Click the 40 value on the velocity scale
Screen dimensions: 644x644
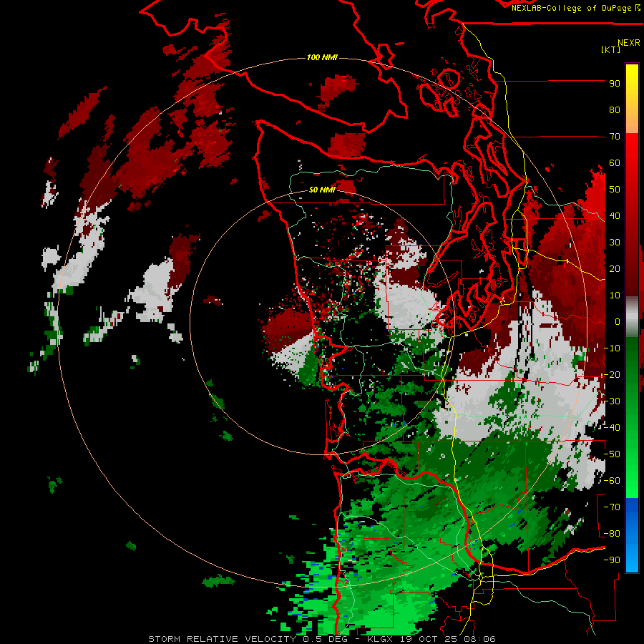(x=615, y=215)
